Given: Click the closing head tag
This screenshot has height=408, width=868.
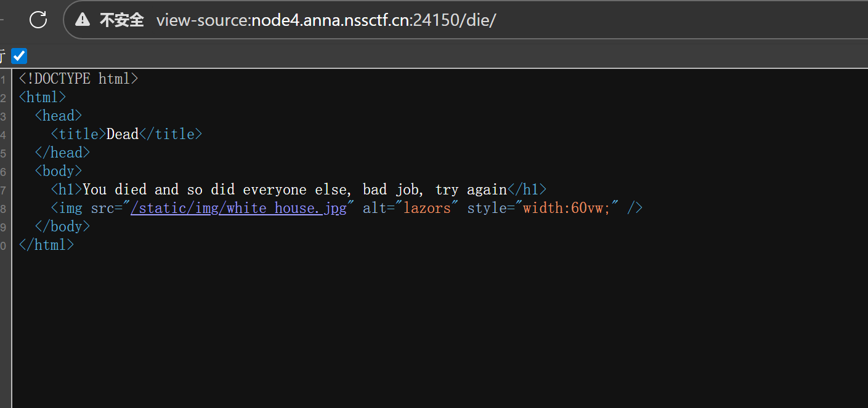Looking at the screenshot, I should pos(62,153).
